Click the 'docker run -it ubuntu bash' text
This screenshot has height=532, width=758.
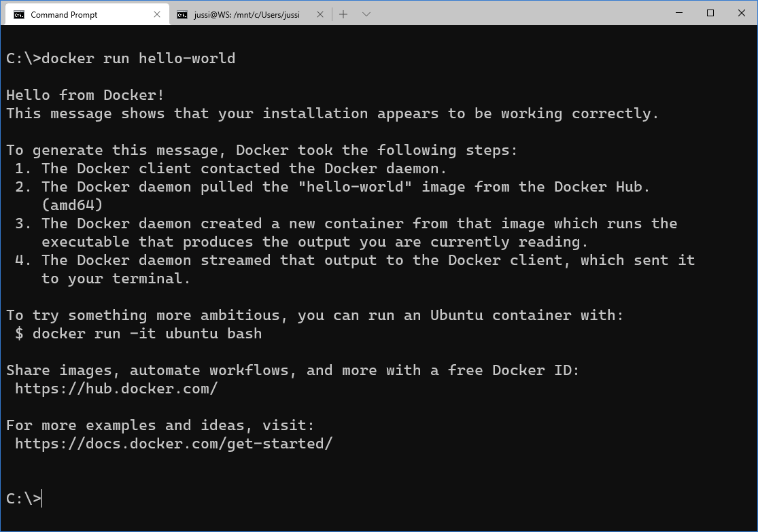click(147, 334)
